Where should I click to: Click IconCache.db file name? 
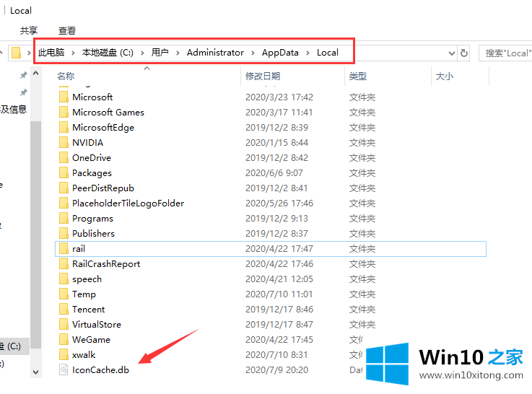(x=101, y=370)
